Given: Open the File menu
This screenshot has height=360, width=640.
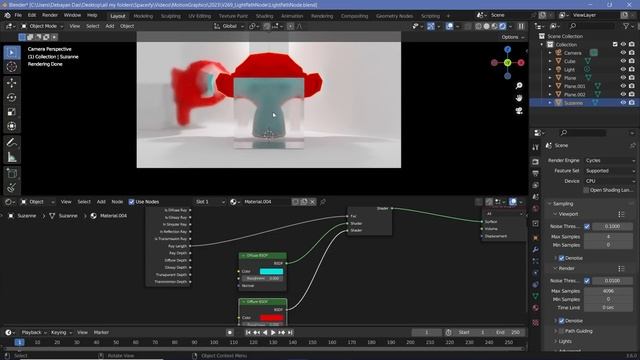Looking at the screenshot, I should click(x=18, y=16).
